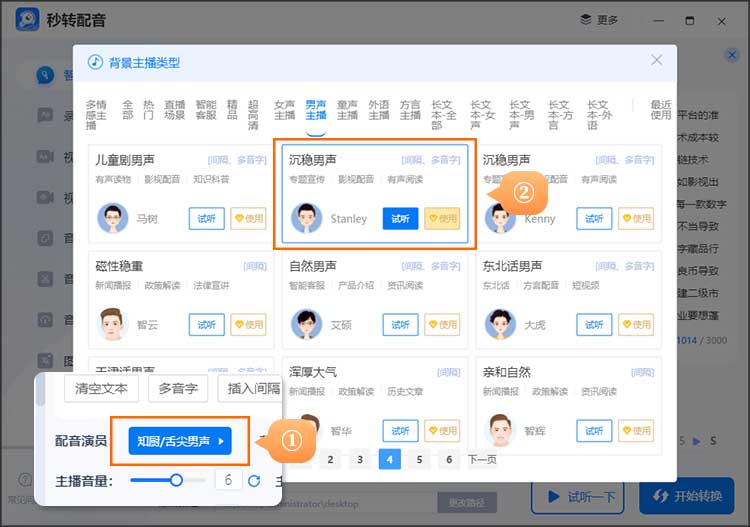Click 下一页 next page link
Image resolution: width=750 pixels, height=527 pixels.
coord(482,460)
